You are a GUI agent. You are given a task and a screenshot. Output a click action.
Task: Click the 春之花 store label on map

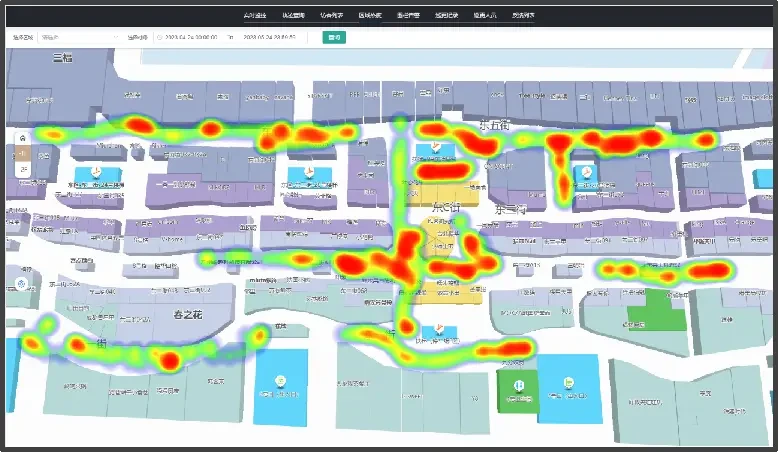pos(187,315)
